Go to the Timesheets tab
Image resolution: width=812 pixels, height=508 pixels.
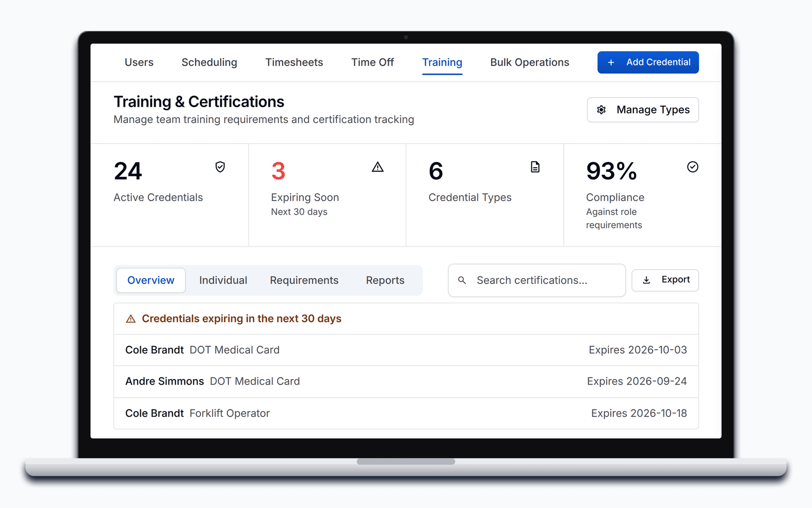(294, 62)
